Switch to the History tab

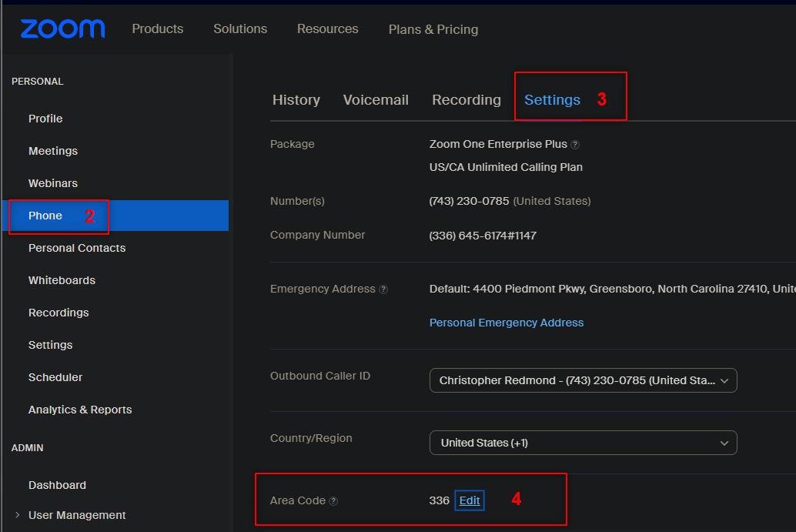pos(296,100)
